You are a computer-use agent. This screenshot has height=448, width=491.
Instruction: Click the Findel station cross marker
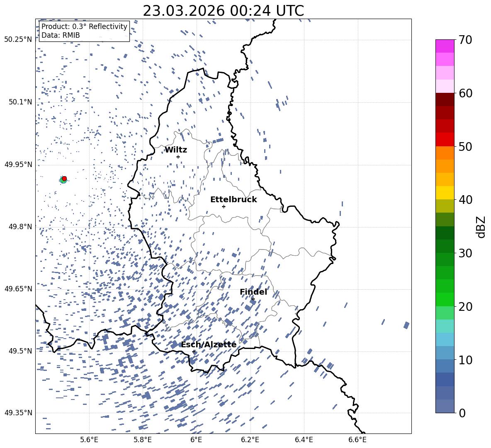pyautogui.click(x=253, y=299)
